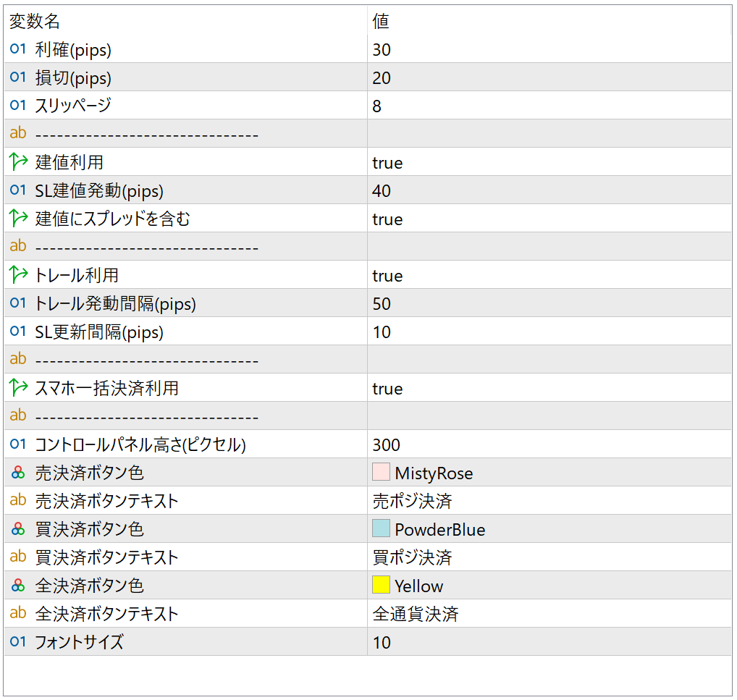Select the スリッページ parameter row label

click(x=73, y=106)
